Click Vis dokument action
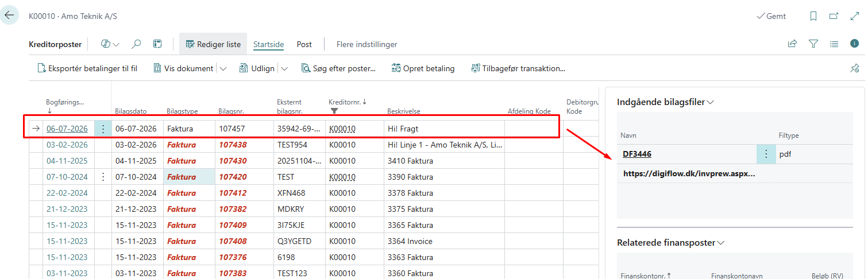Image resolution: width=868 pixels, height=279 pixels. tap(183, 68)
